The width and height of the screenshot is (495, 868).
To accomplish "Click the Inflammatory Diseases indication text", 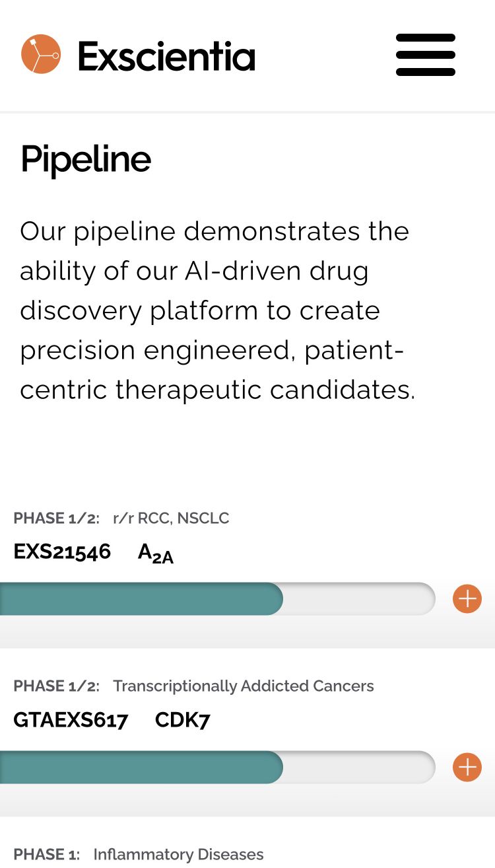I will [x=178, y=854].
